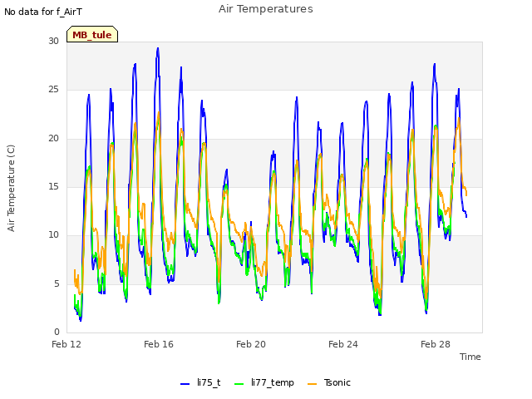This screenshot has width=532, height=399.
Task: Click the Feb 12 x-axis tick label
Action: (x=66, y=344)
